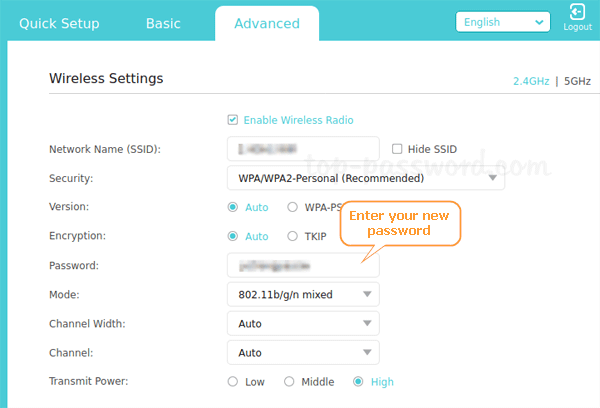Open the English language dropdown

pyautogui.click(x=502, y=21)
